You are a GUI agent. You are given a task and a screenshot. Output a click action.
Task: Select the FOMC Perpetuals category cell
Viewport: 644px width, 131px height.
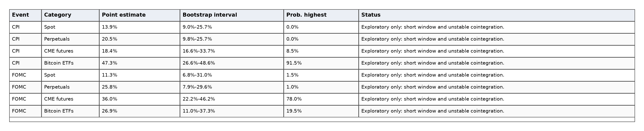[x=70, y=87]
